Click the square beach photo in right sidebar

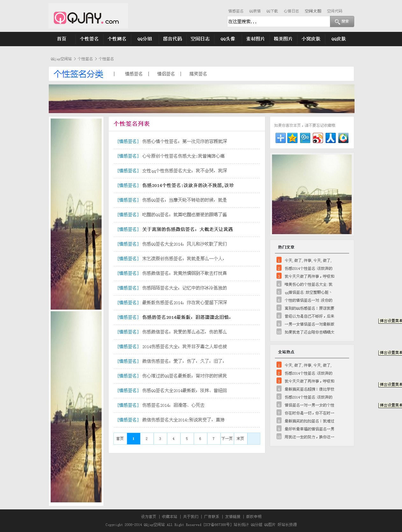312,194
